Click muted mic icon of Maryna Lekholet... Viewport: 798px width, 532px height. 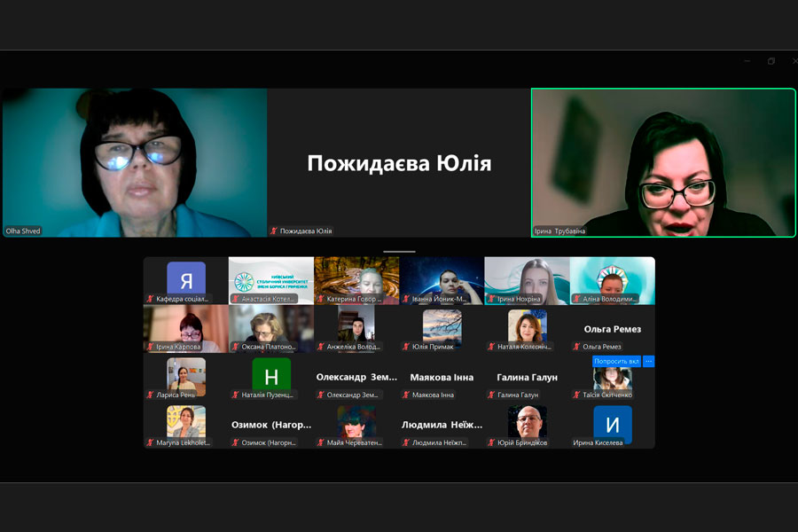[150, 442]
